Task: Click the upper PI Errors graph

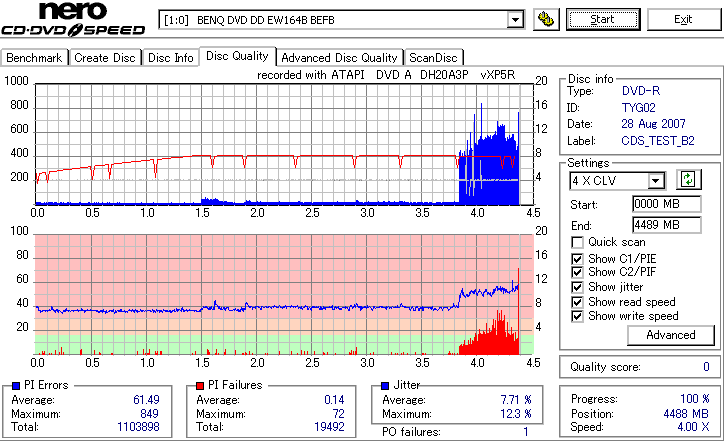Action: tap(284, 144)
